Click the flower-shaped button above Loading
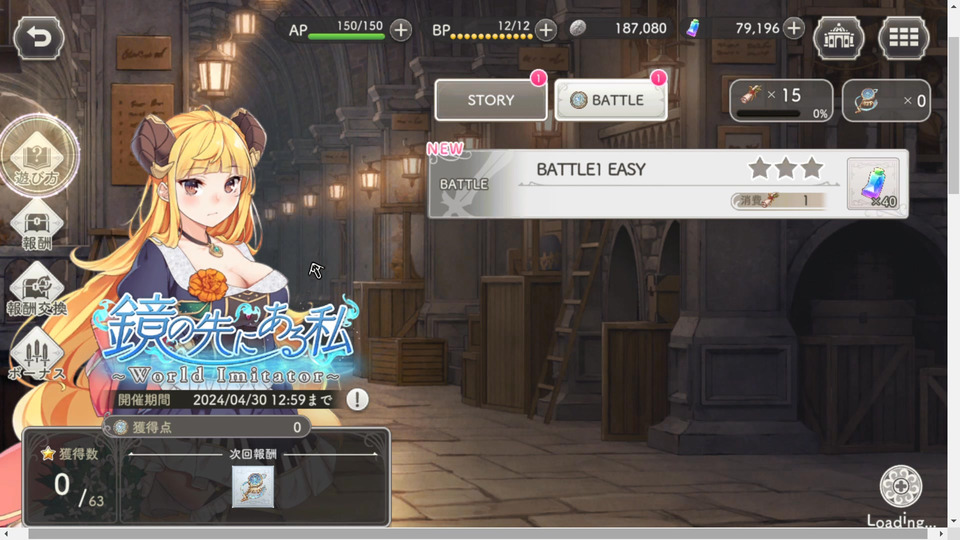Viewport: 960px width, 540px height. [x=901, y=486]
